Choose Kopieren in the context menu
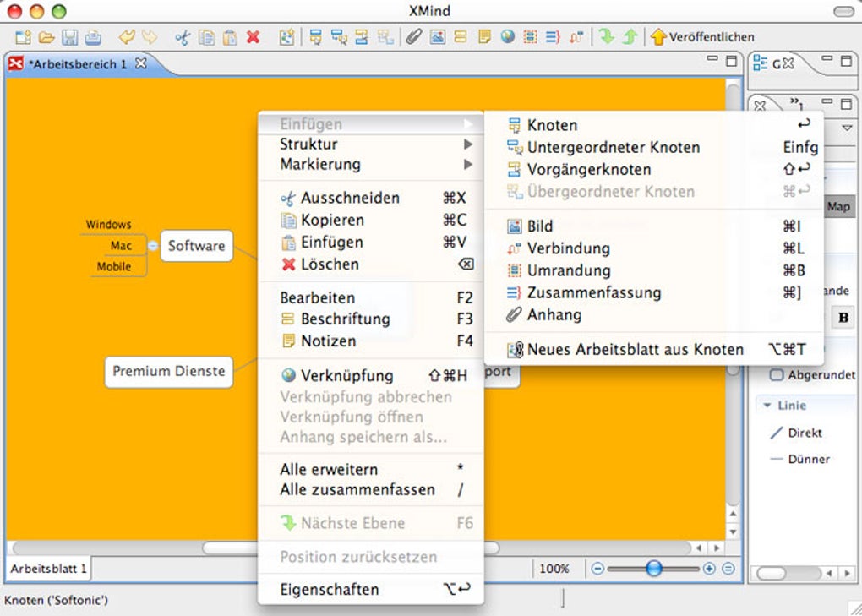 [x=370, y=220]
